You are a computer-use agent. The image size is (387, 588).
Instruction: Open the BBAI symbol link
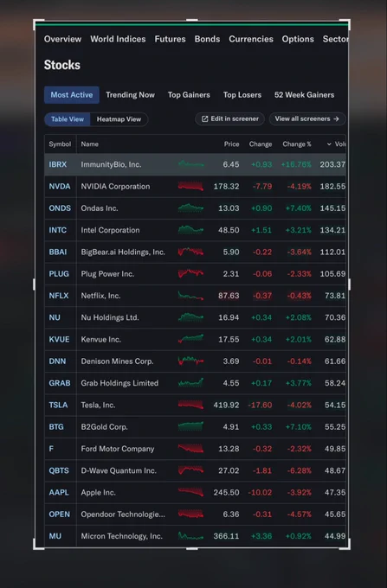pos(58,252)
